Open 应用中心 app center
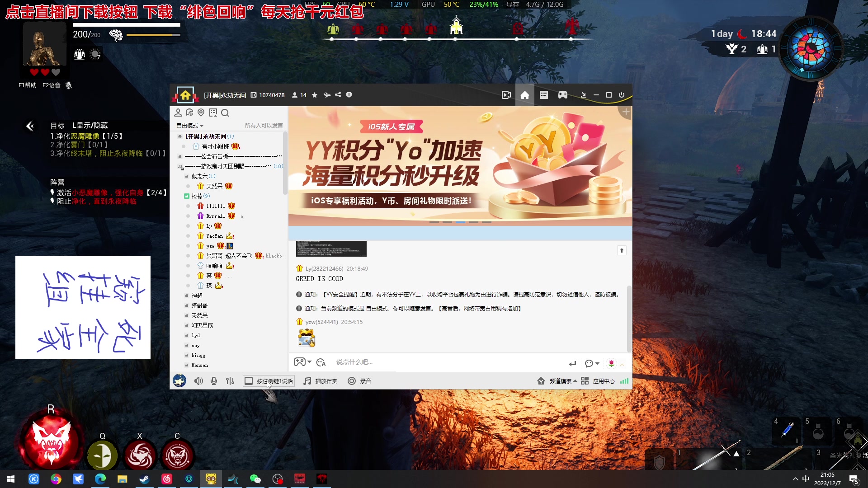The width and height of the screenshot is (868, 488). (x=598, y=381)
